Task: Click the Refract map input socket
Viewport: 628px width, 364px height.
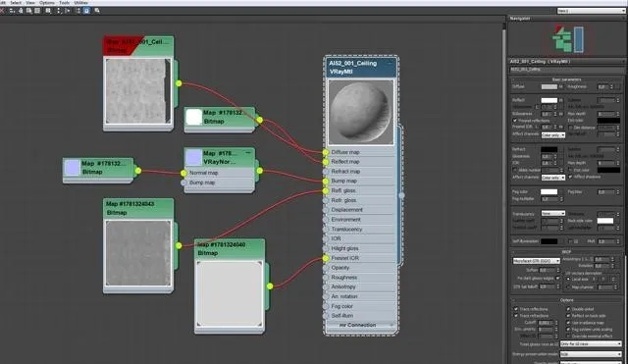Action: point(326,172)
